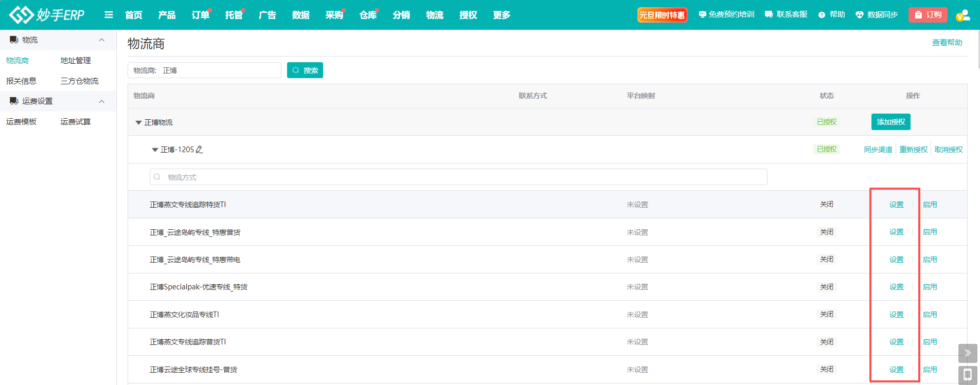Click the double-arrow expand floating icon
This screenshot has width=980, height=385.
[967, 353]
